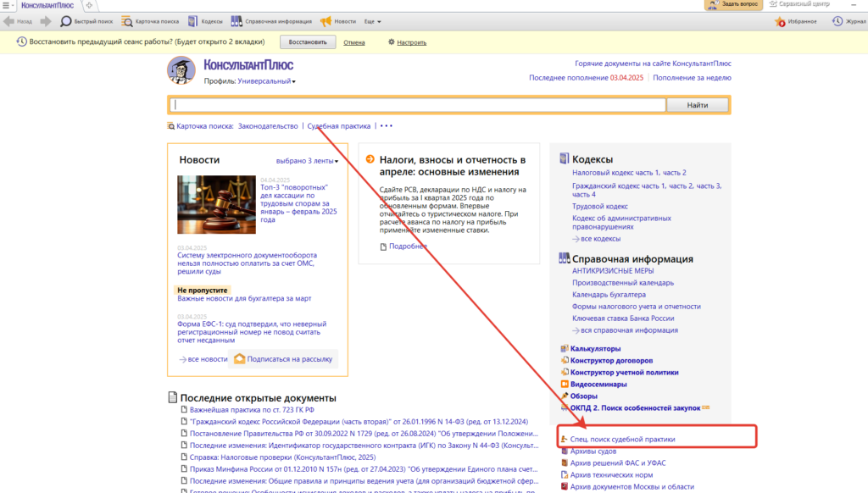Open the Журнал clock icon
Image resolution: width=868 pixels, height=493 pixels.
[x=849, y=21]
